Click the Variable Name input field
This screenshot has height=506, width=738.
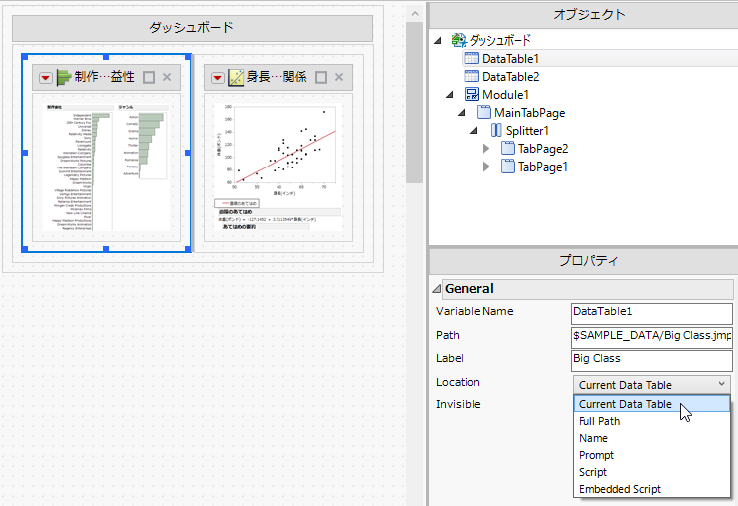651,311
